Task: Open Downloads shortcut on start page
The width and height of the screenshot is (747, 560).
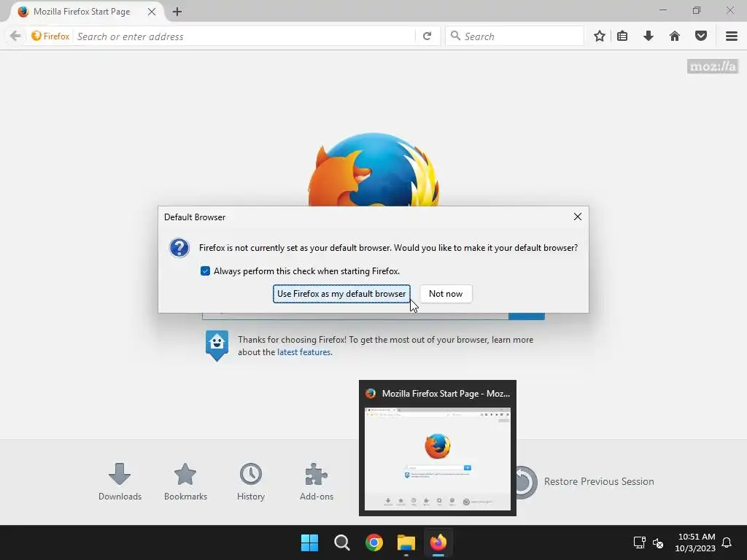Action: pos(120,481)
